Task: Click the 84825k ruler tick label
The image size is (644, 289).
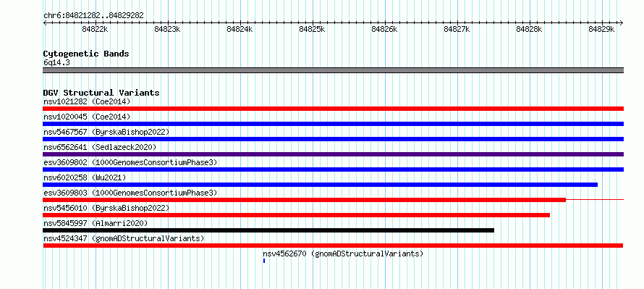Action: [312, 29]
